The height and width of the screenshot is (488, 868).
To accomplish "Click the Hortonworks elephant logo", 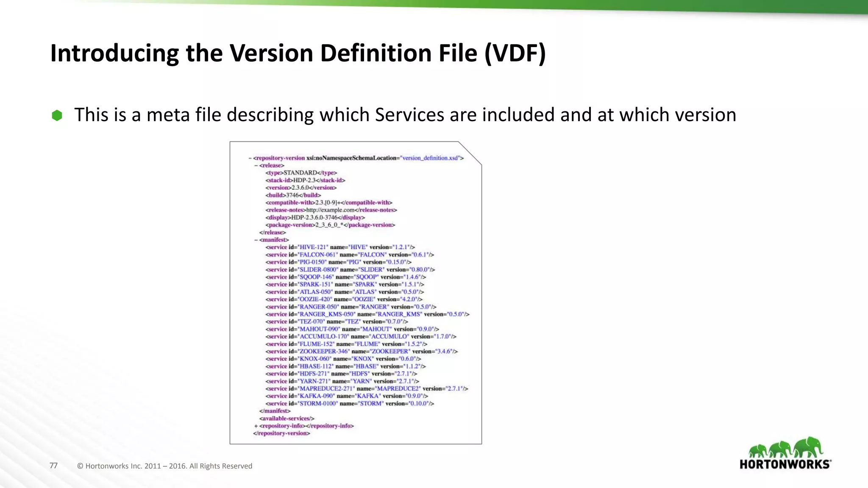I will pyautogui.click(x=785, y=453).
